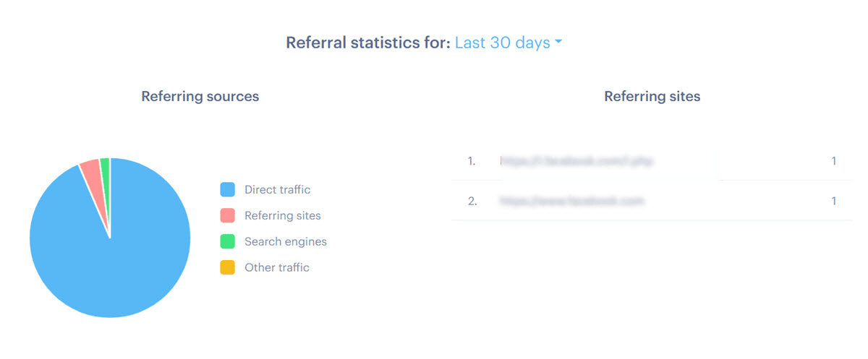Click the pink Referring sites legend swatch
This screenshot has height=359, width=868.
tap(228, 215)
